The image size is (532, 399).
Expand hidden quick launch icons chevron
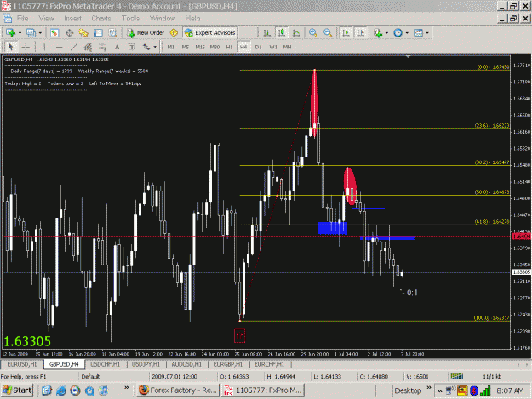point(127,387)
